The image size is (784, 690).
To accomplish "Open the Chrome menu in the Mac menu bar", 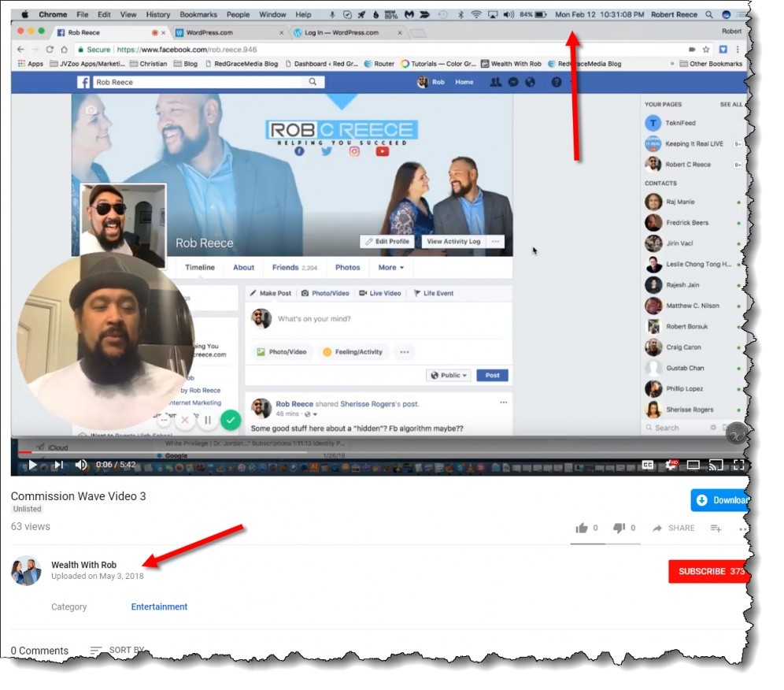I will 53,14.
